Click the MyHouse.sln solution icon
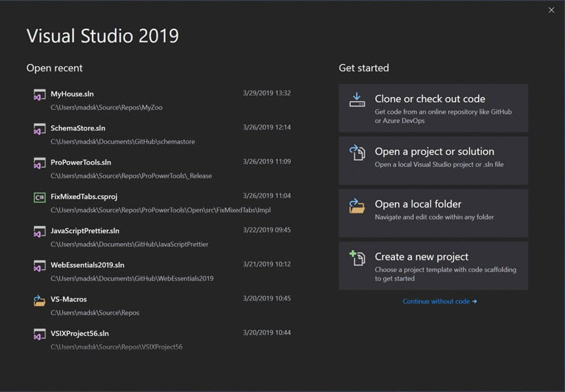 point(39,95)
